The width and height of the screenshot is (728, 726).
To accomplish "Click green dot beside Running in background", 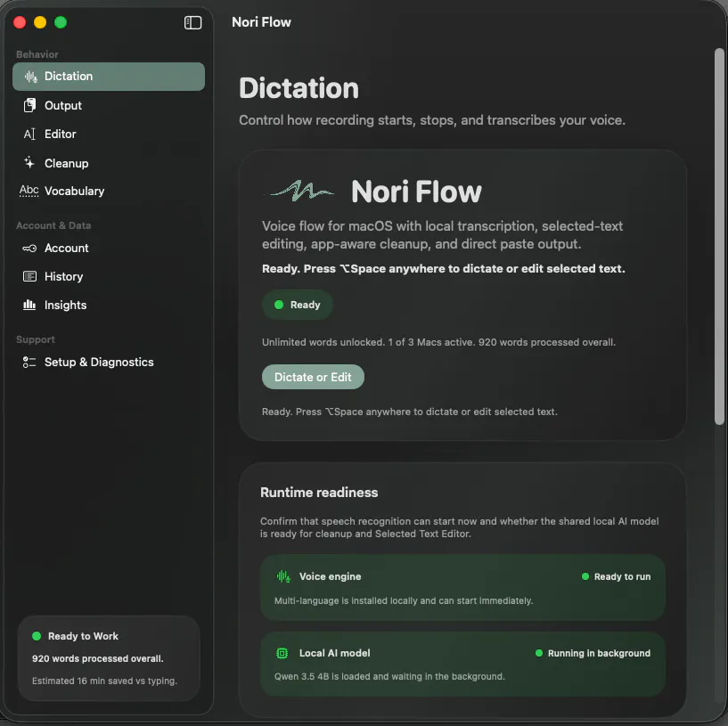I will [x=539, y=653].
